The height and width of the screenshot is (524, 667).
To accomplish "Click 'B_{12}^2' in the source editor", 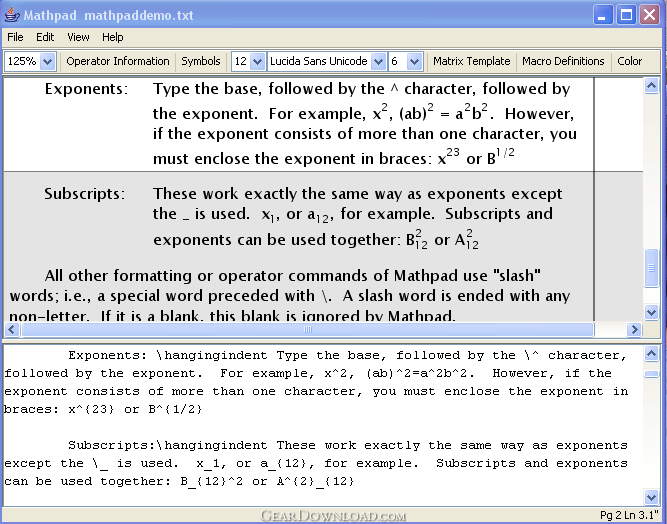I will [x=212, y=481].
